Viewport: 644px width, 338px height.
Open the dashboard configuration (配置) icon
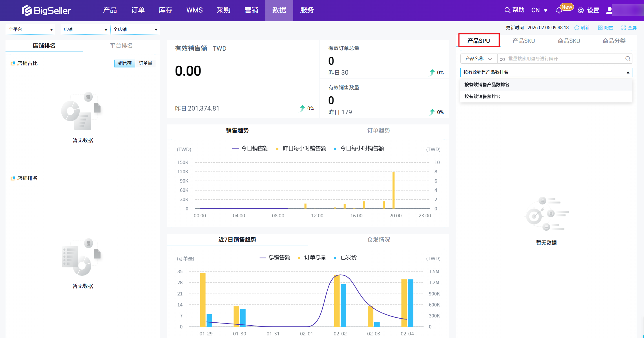pos(600,28)
